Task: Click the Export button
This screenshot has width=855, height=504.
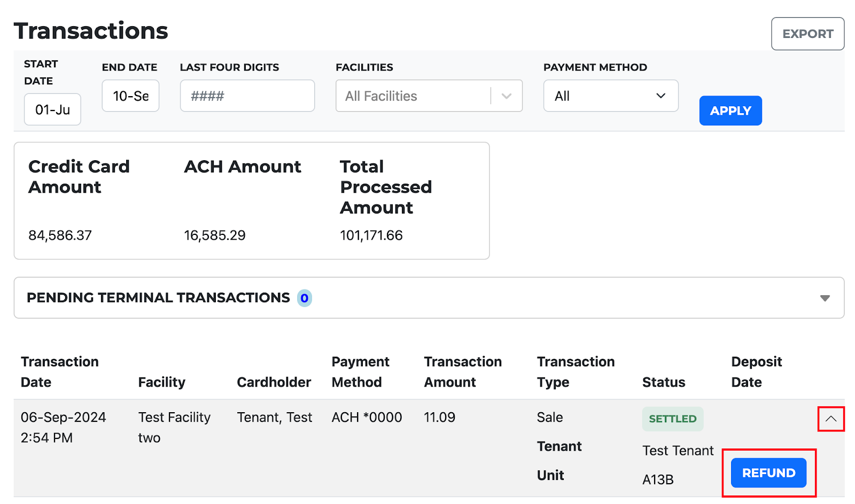Action: click(x=807, y=34)
